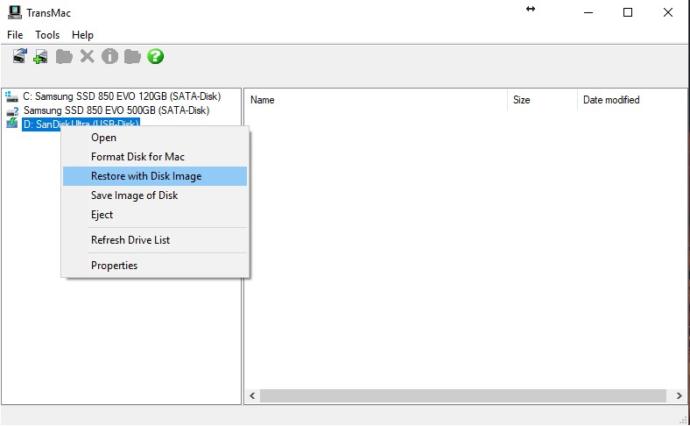Screen dimensions: 690x426
Task: Click the gray X delete toolbar icon
Action: point(87,56)
